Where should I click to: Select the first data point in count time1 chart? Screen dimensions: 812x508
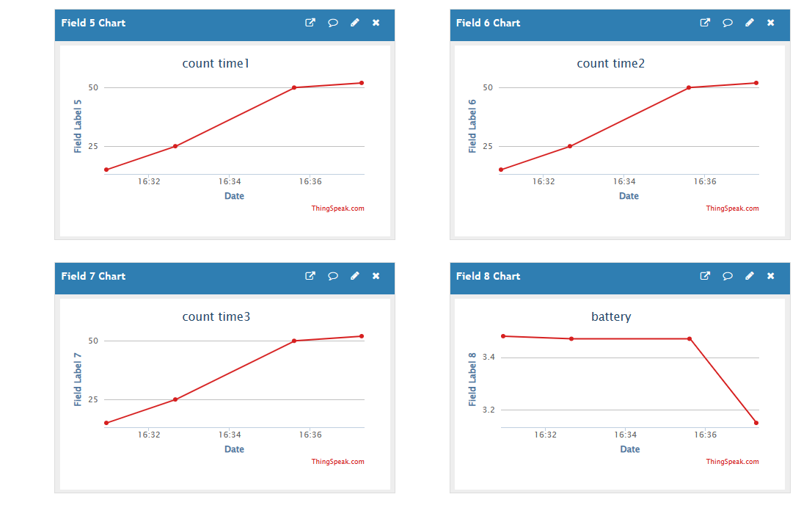coord(106,170)
